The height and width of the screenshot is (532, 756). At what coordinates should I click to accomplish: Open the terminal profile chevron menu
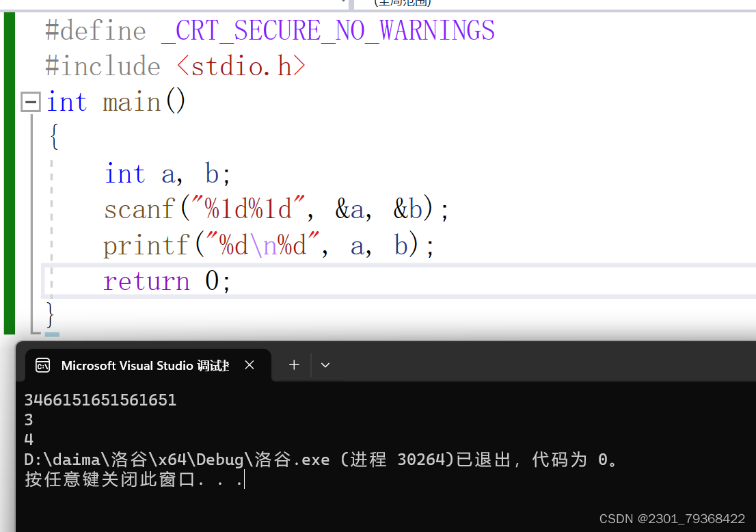(325, 364)
